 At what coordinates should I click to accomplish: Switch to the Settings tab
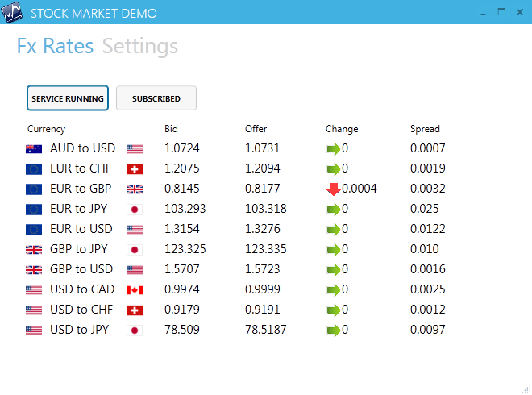coord(140,46)
